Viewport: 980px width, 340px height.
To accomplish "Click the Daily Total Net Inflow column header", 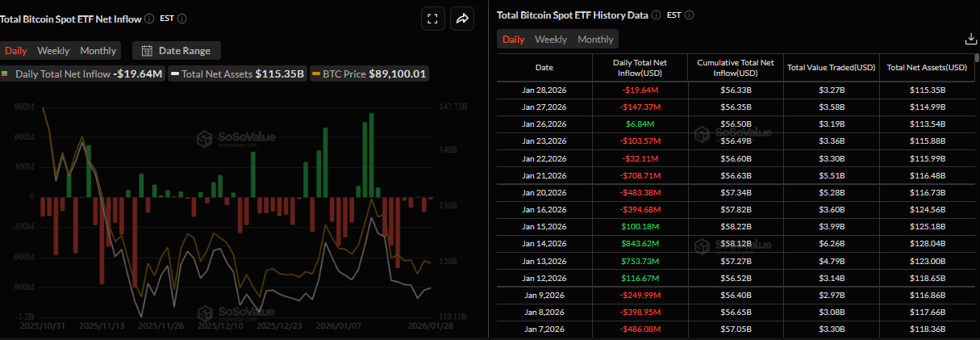I will pyautogui.click(x=639, y=68).
